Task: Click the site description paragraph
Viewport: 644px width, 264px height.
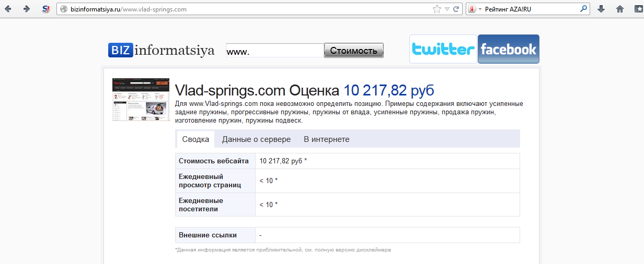Action: [349, 112]
